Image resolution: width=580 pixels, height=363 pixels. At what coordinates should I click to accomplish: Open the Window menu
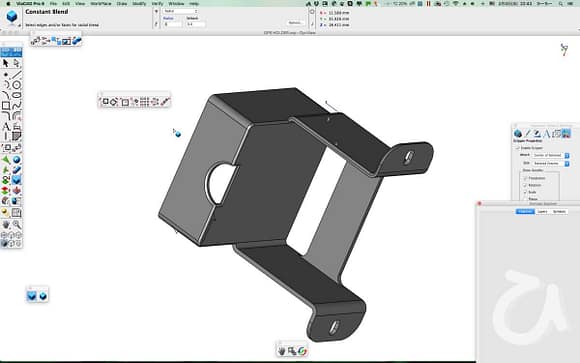(176, 3)
